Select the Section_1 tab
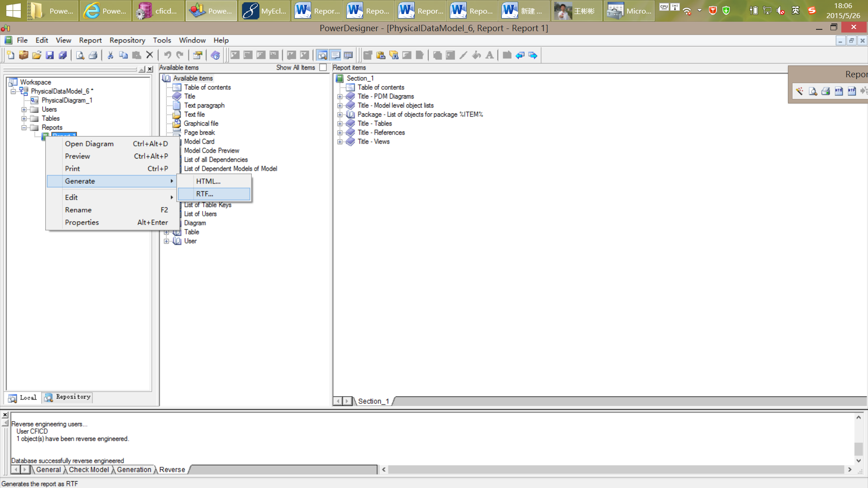The image size is (868, 488). (x=374, y=401)
